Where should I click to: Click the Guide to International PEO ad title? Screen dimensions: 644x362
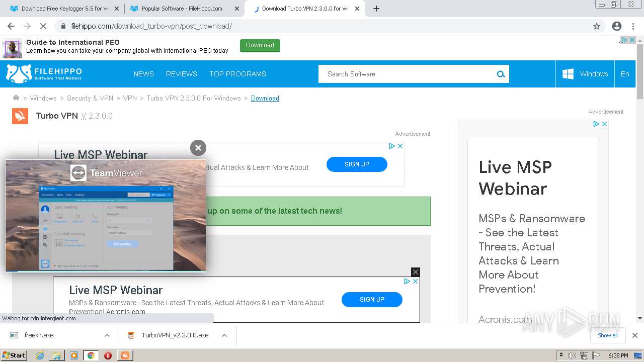(73, 42)
